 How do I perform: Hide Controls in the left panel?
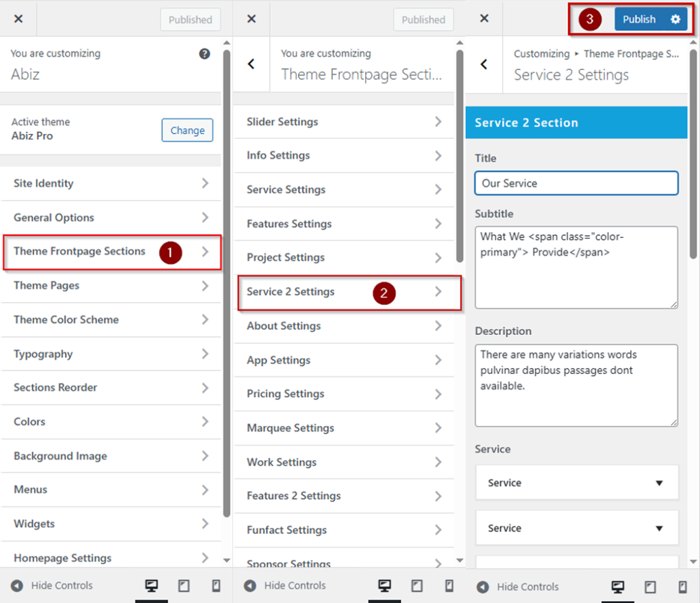click(52, 586)
